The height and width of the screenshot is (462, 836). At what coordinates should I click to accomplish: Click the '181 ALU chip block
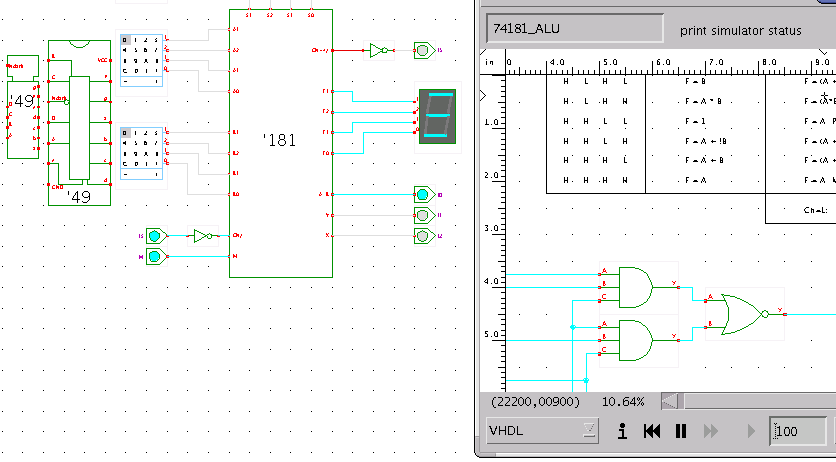[x=281, y=141]
